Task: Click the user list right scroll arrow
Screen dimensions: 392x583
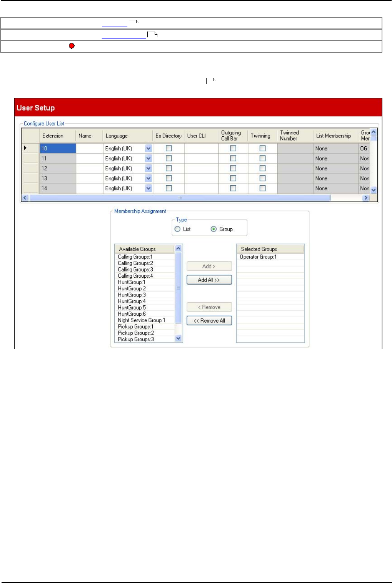Action: pos(366,198)
